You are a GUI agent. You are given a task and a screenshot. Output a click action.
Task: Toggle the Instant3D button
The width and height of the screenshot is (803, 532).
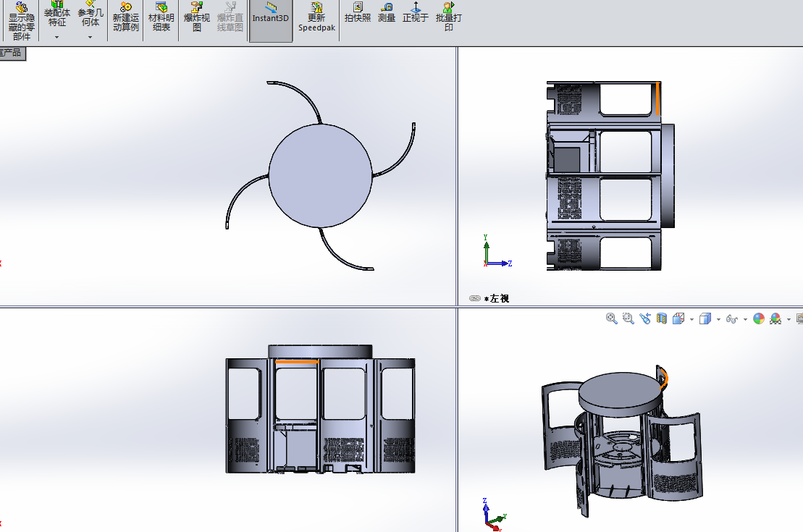pyautogui.click(x=270, y=20)
